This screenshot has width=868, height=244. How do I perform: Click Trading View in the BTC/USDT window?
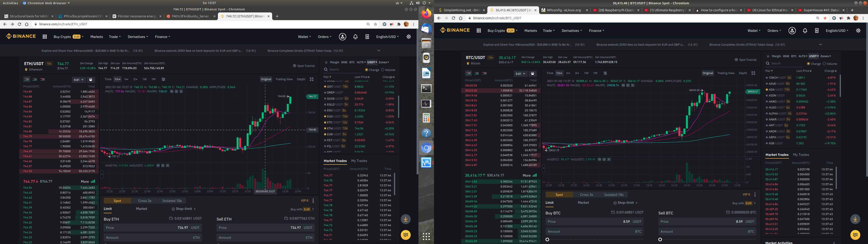tap(726, 73)
